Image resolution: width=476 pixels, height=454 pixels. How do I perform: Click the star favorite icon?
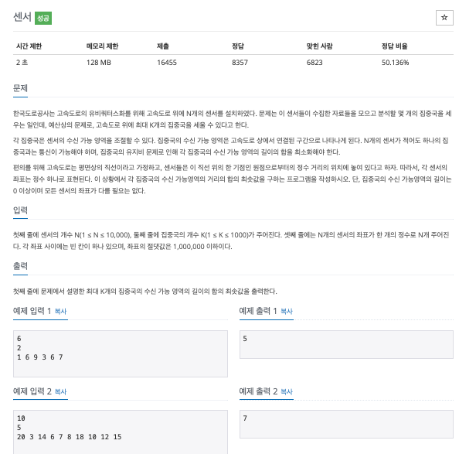point(444,18)
